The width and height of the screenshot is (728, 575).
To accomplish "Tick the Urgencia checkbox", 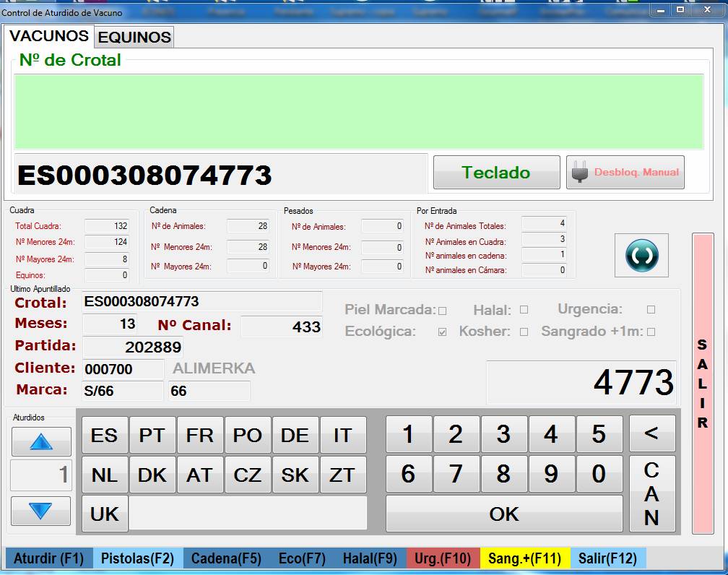I will [x=651, y=310].
